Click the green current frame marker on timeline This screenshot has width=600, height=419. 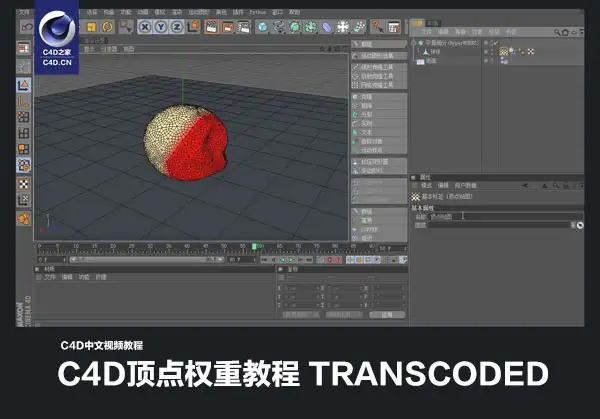(x=254, y=247)
